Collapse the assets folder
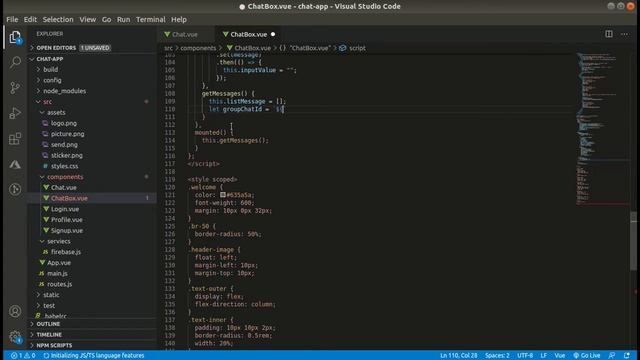 [92, 112]
